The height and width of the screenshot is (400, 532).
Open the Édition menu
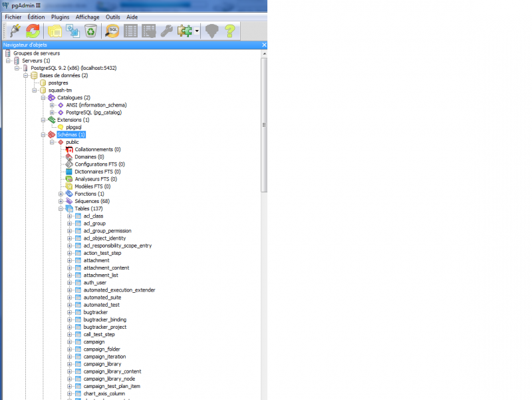click(36, 17)
